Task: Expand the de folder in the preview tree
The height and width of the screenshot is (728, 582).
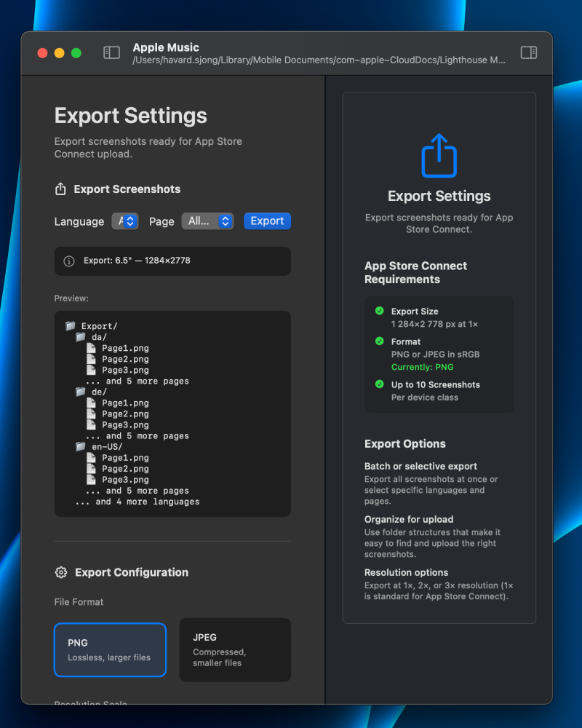Action: pos(79,391)
